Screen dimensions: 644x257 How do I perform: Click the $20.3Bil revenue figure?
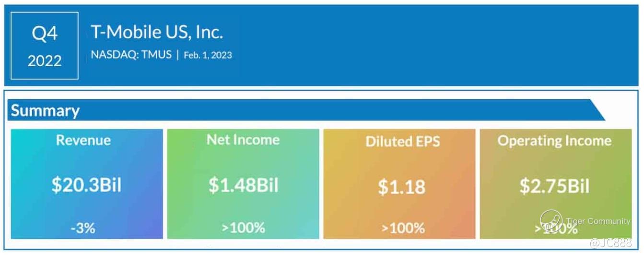(x=86, y=185)
